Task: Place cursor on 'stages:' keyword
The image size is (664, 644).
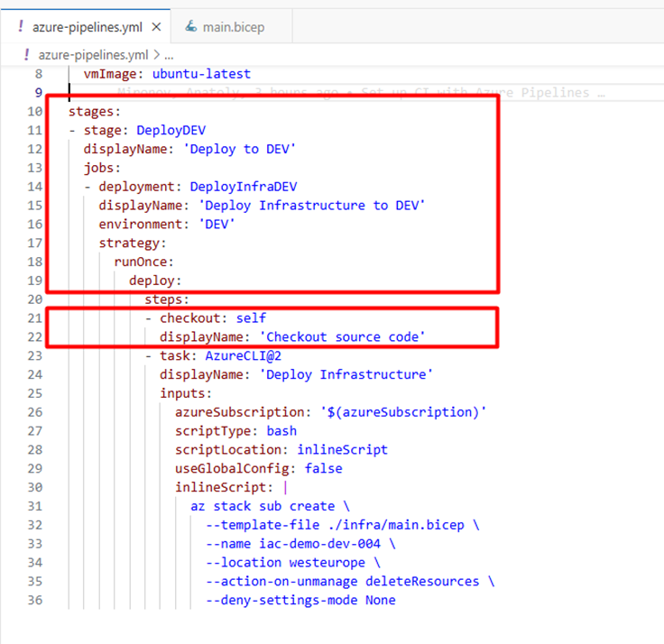Action: pos(94,112)
